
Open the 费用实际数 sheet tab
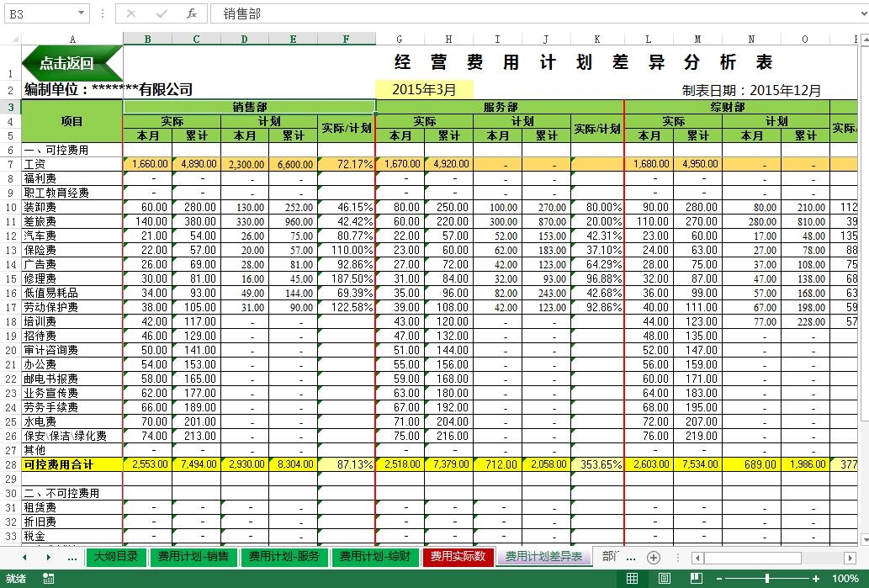tap(458, 557)
